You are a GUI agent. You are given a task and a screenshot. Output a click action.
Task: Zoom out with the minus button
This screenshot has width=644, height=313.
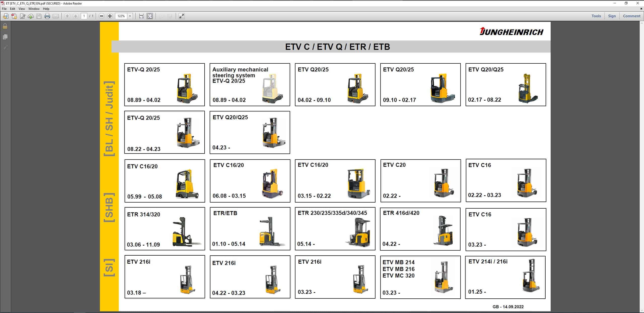tap(101, 16)
